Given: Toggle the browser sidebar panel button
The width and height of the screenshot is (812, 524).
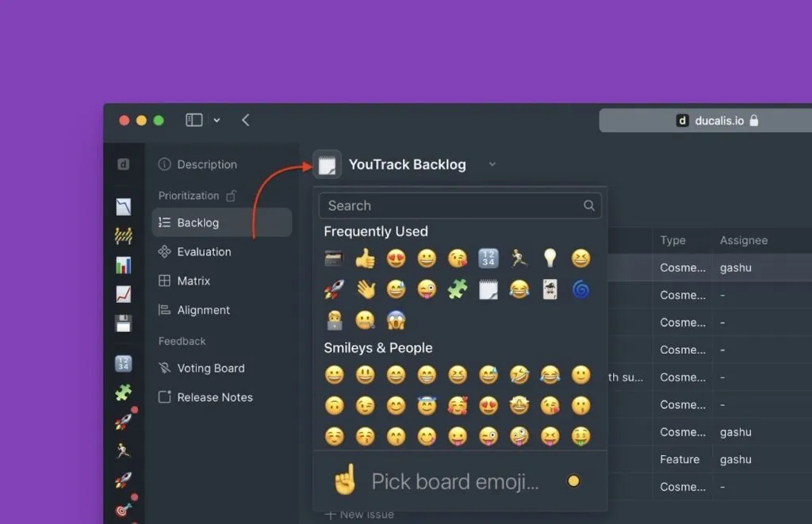Looking at the screenshot, I should 194,120.
